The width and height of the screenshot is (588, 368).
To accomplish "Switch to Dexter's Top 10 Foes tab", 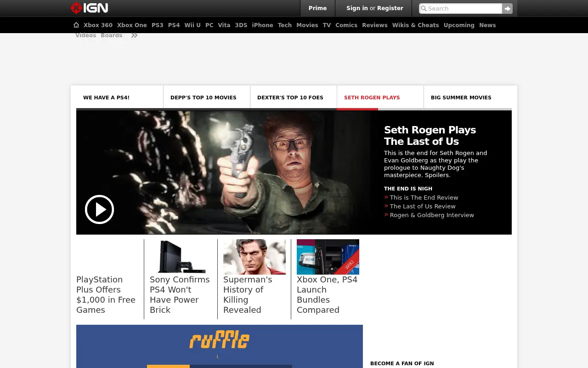I will [x=294, y=98].
